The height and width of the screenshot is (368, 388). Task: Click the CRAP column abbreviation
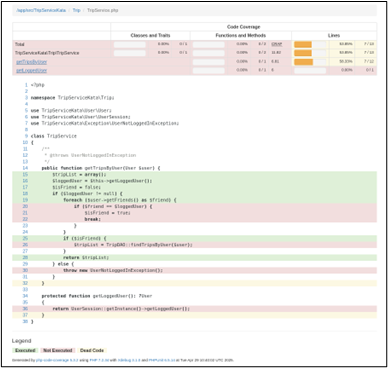pyautogui.click(x=277, y=44)
